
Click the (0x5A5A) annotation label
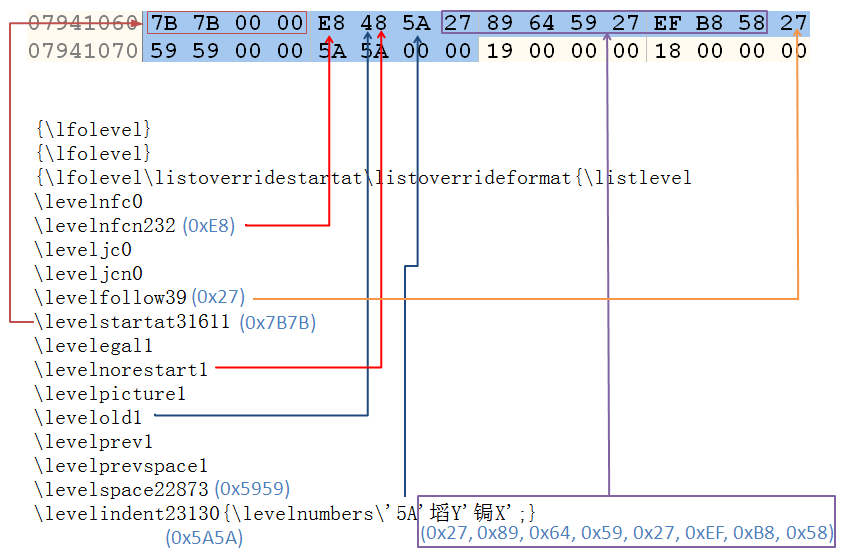(204, 538)
